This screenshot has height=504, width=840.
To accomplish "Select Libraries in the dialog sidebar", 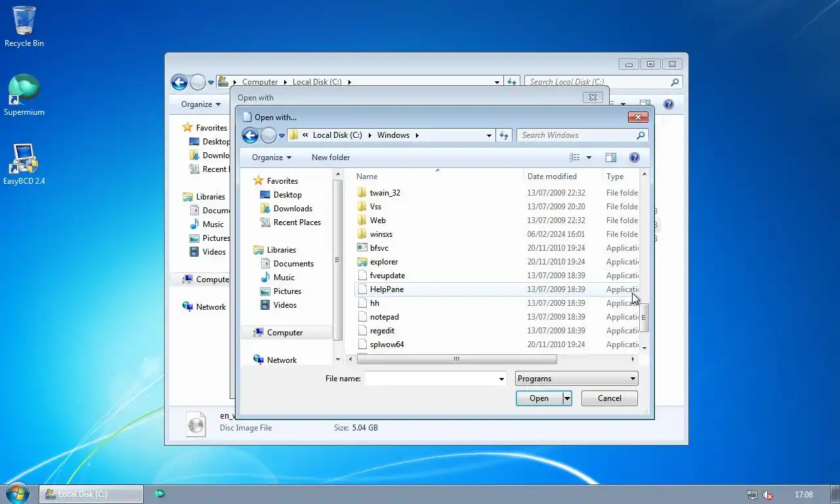I will click(x=282, y=250).
